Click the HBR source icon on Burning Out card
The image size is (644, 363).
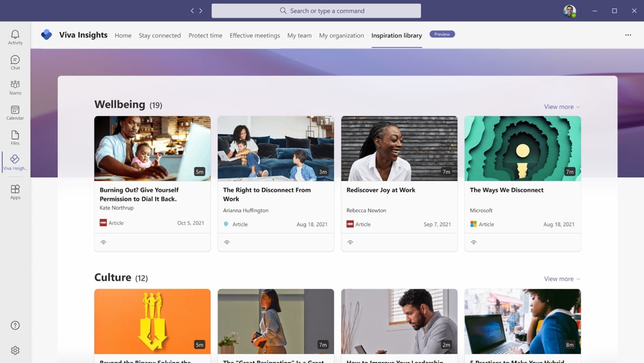103,223
